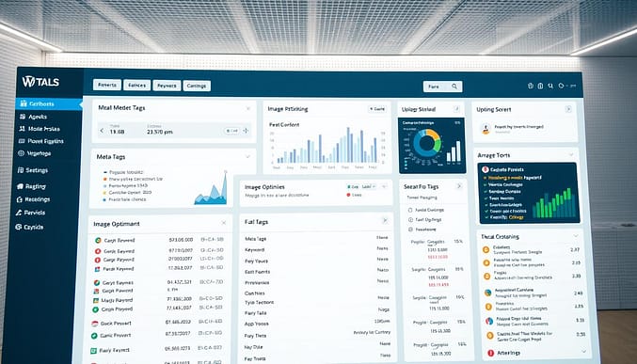637x364 pixels.
Task: Open the Ragting sidebar icon
Action: 21,186
